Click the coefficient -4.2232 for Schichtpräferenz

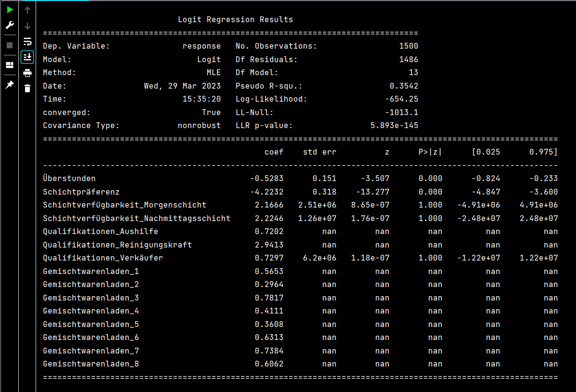(267, 192)
